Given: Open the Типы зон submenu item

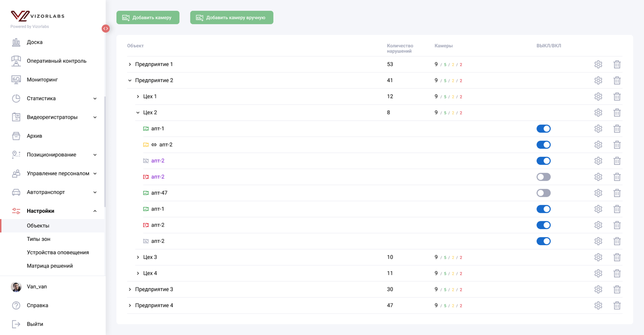Looking at the screenshot, I should 39,239.
